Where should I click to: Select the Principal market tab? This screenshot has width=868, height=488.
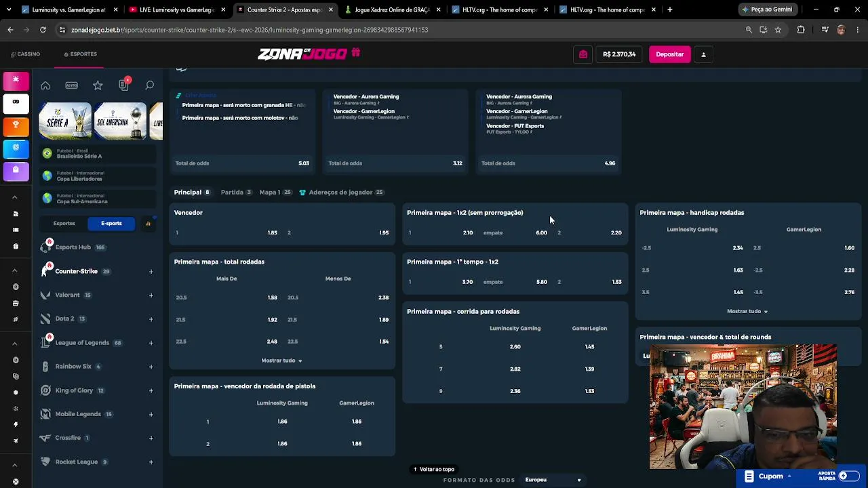point(192,192)
